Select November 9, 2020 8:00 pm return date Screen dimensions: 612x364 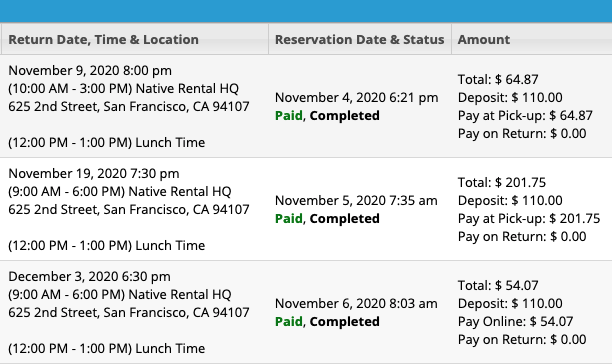(x=90, y=71)
